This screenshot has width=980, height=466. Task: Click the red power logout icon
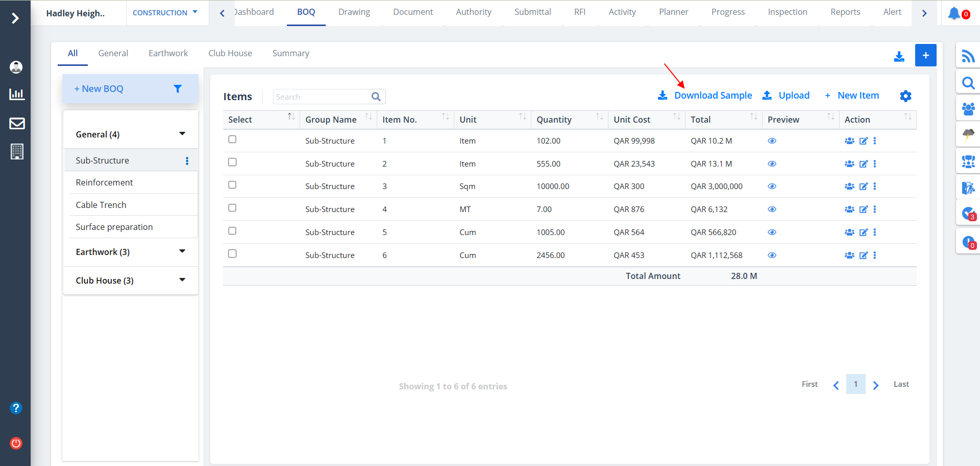[16, 443]
